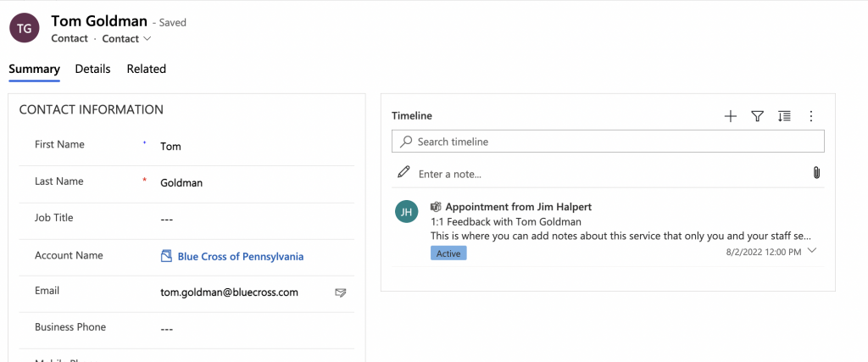Click the pencil icon beside Enter a note
The image size is (868, 362).
pos(404,173)
